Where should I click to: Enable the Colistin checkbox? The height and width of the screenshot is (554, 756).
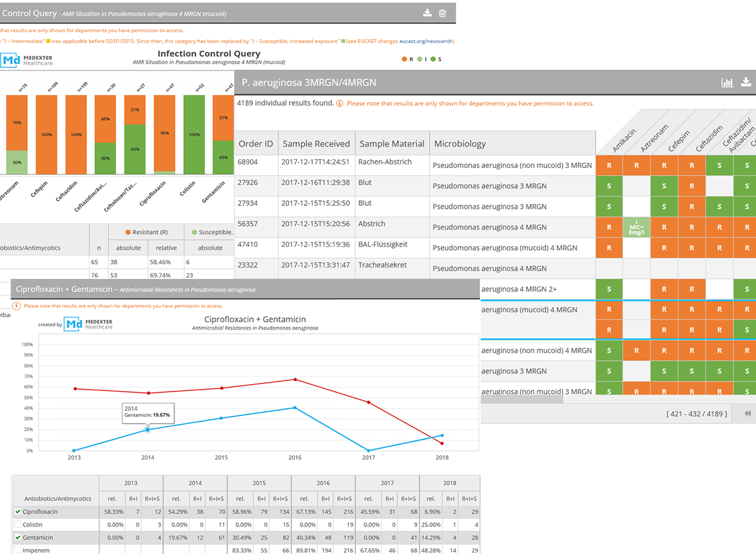[x=18, y=525]
